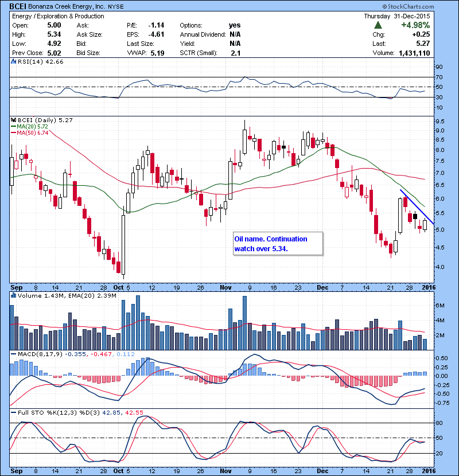459x476 pixels.
Task: Click the MACD signal value "-0.467"
Action: coord(102,354)
